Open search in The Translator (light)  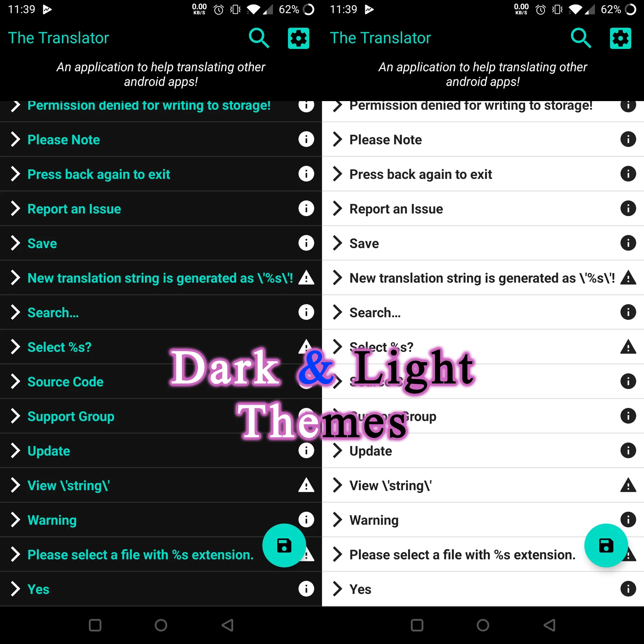[x=580, y=38]
